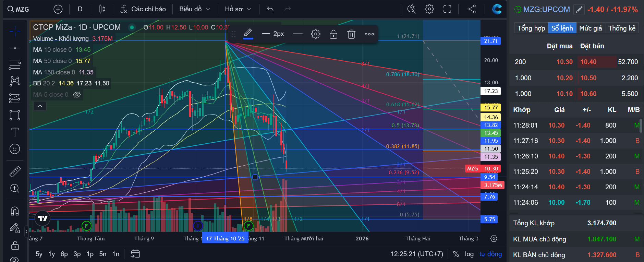Delete the selected drawing
This screenshot has height=262, width=644.
click(x=351, y=34)
